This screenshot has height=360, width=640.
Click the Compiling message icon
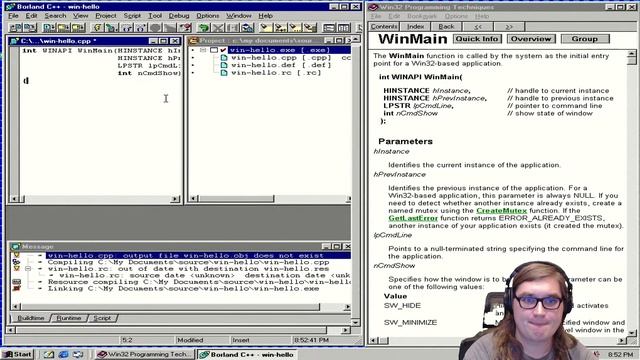click(x=16, y=262)
